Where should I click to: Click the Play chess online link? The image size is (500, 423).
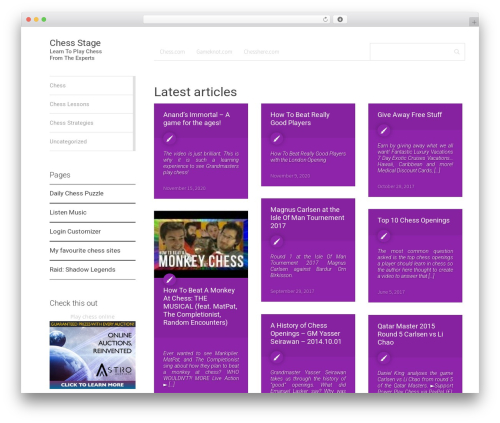pyautogui.click(x=93, y=317)
